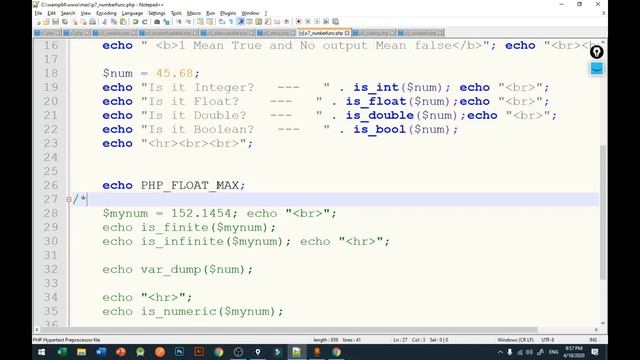Open the Windows Start button

point(42,352)
